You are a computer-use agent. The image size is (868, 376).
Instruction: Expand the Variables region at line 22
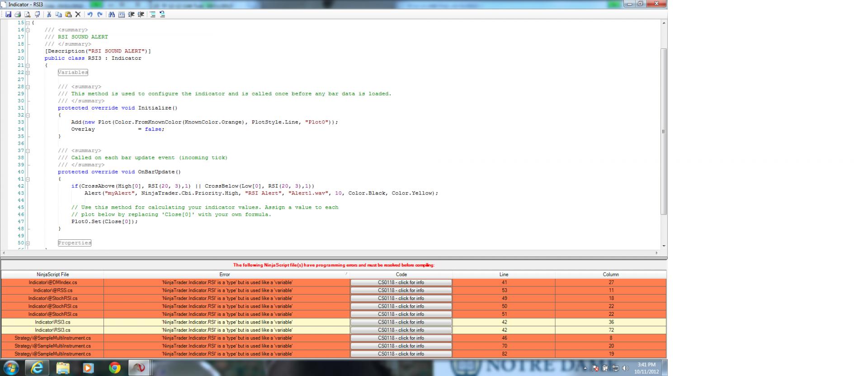(28, 72)
